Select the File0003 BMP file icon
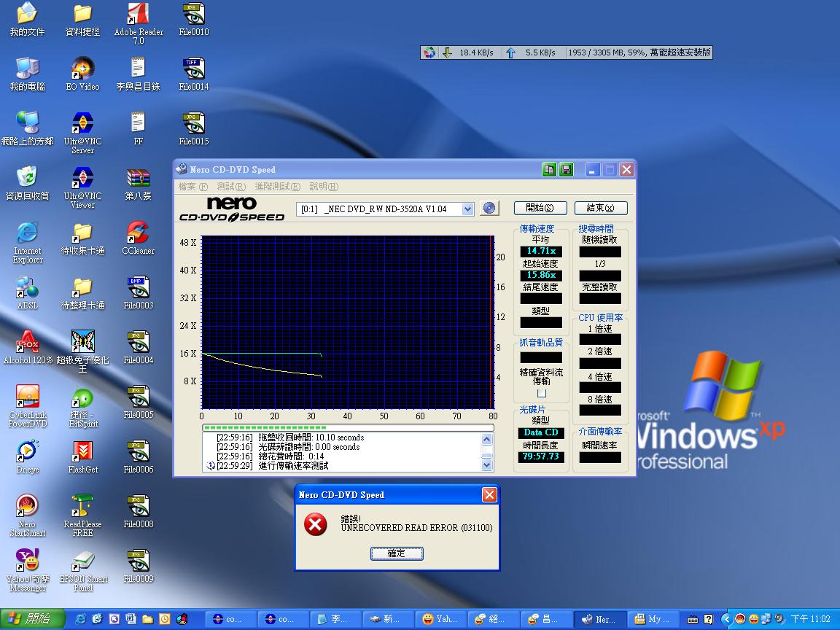 tap(139, 293)
